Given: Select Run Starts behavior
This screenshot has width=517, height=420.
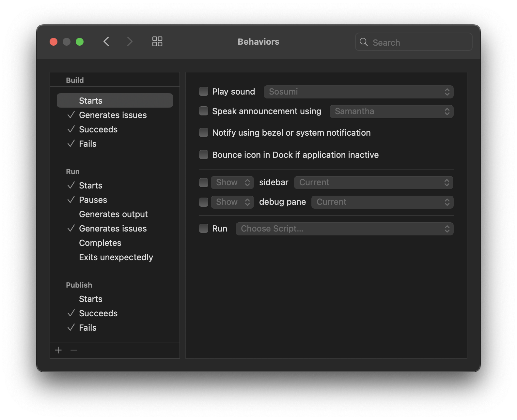Looking at the screenshot, I should click(115, 186).
